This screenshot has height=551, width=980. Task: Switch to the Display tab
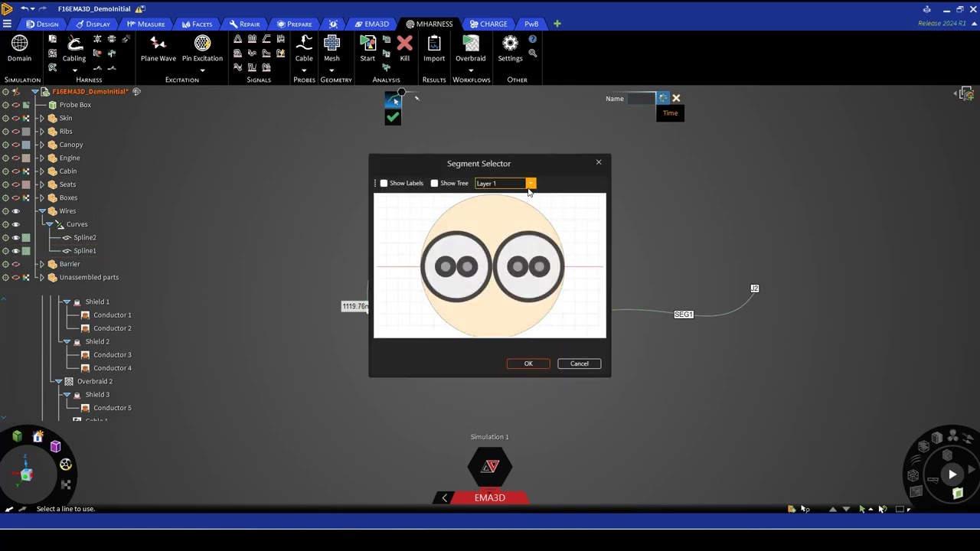pos(93,24)
